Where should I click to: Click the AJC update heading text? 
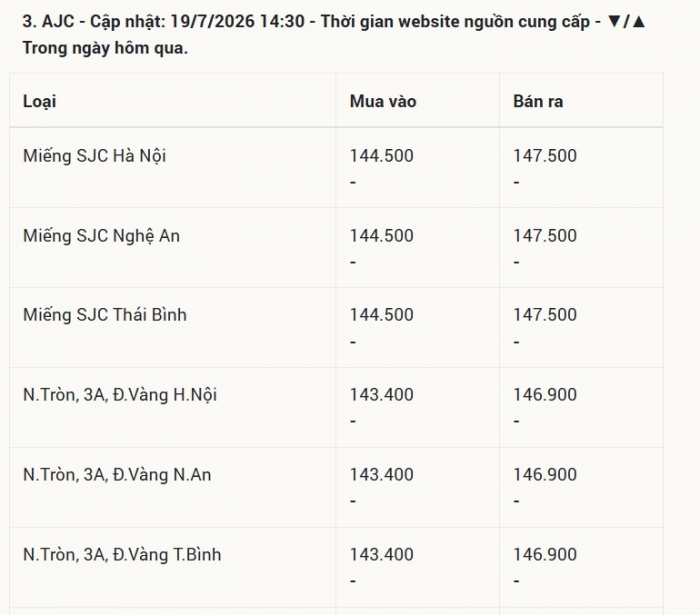334,34
